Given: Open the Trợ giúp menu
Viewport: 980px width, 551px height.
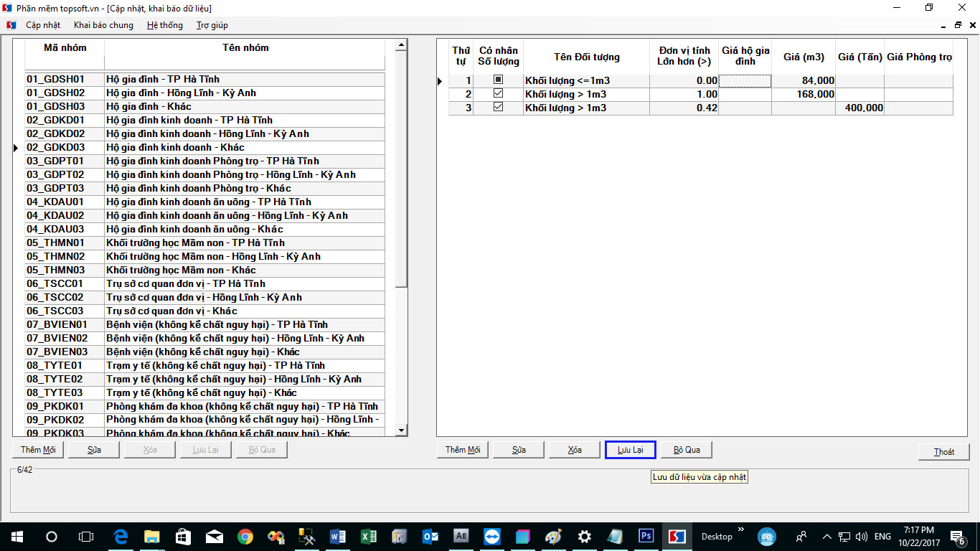Looking at the screenshot, I should pyautogui.click(x=212, y=24).
